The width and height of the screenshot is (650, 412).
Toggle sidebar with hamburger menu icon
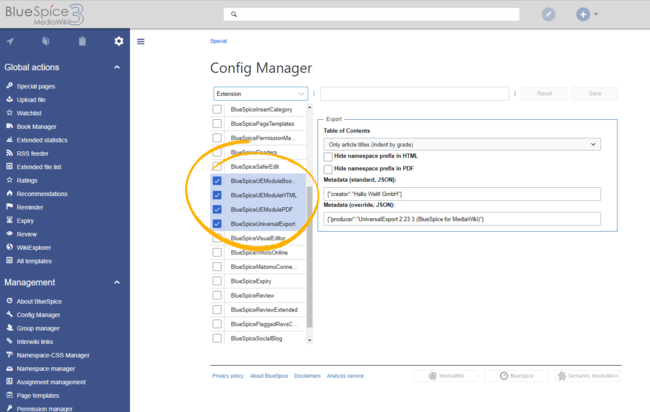tap(141, 41)
